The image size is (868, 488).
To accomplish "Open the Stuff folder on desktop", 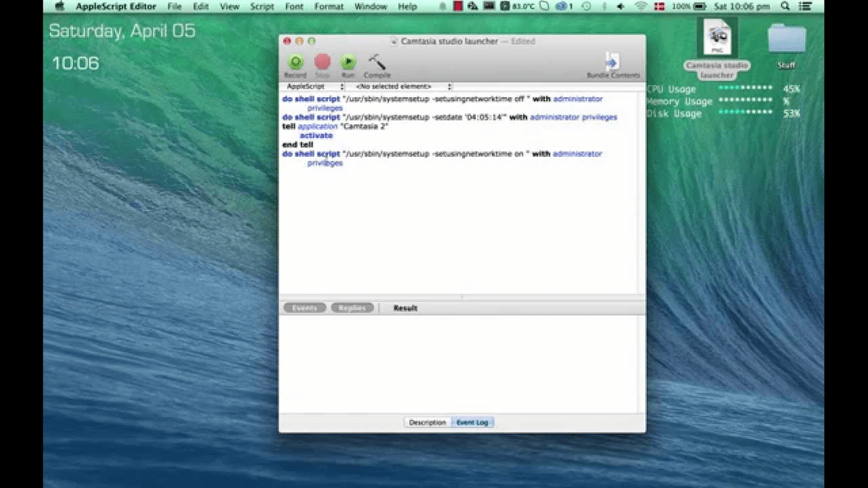I will [786, 42].
